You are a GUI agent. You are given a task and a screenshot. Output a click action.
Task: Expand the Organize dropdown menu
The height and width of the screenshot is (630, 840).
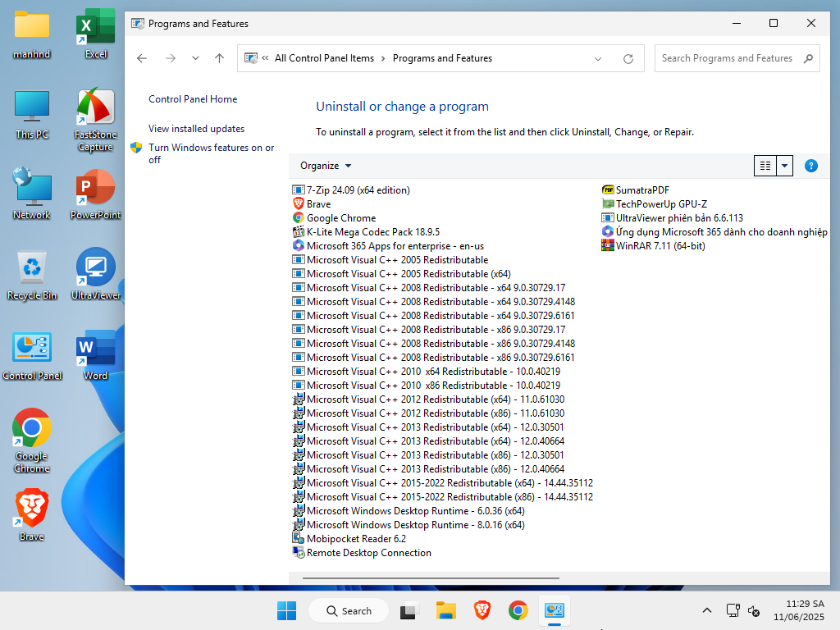[x=326, y=166]
